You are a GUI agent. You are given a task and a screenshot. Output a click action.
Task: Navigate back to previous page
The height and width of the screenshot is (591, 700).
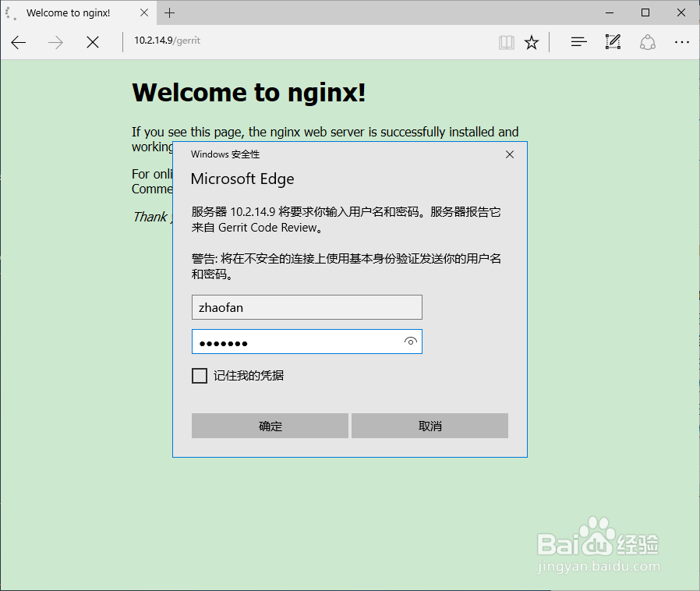(19, 42)
